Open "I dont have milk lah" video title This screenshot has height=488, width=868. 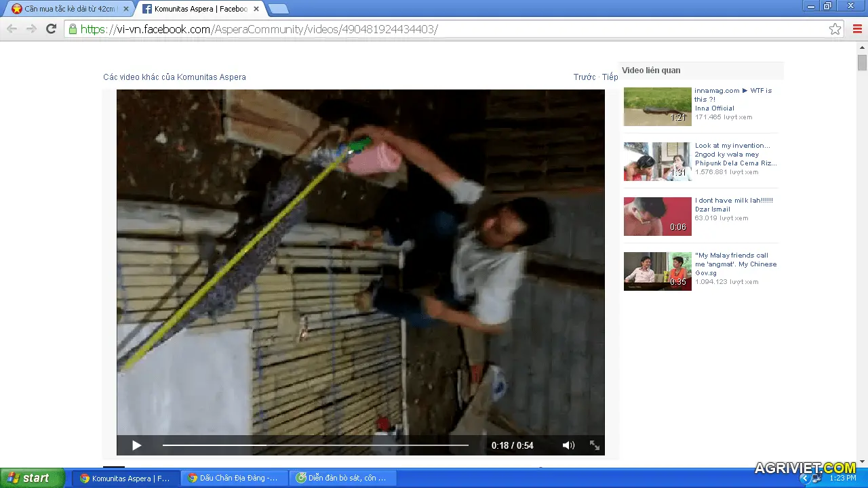click(734, 201)
